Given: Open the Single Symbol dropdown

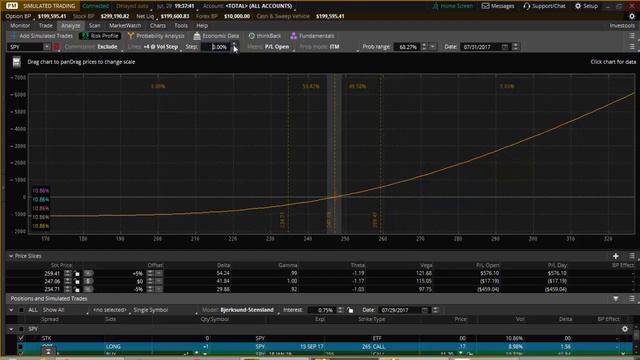Looking at the screenshot, I should 164,310.
